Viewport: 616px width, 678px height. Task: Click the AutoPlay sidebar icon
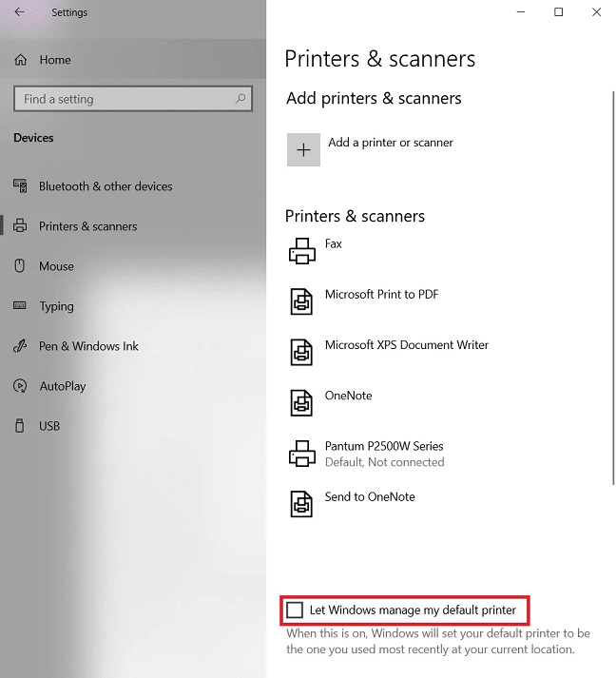coord(20,386)
